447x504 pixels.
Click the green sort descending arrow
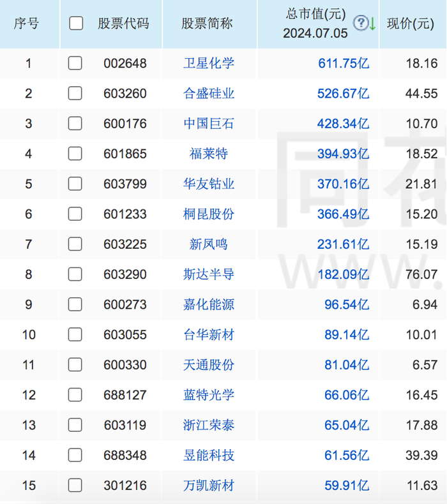pos(372,24)
